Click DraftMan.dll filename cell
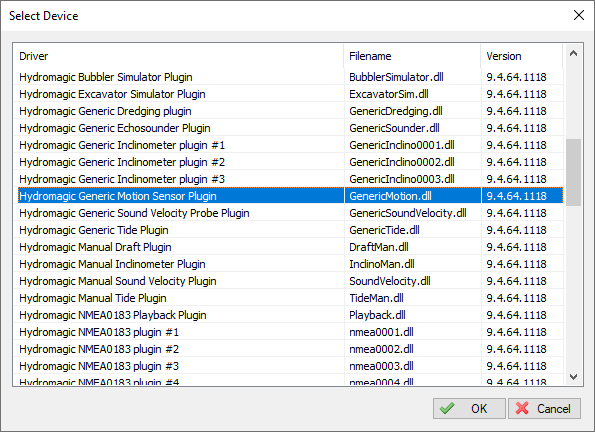 (x=412, y=247)
